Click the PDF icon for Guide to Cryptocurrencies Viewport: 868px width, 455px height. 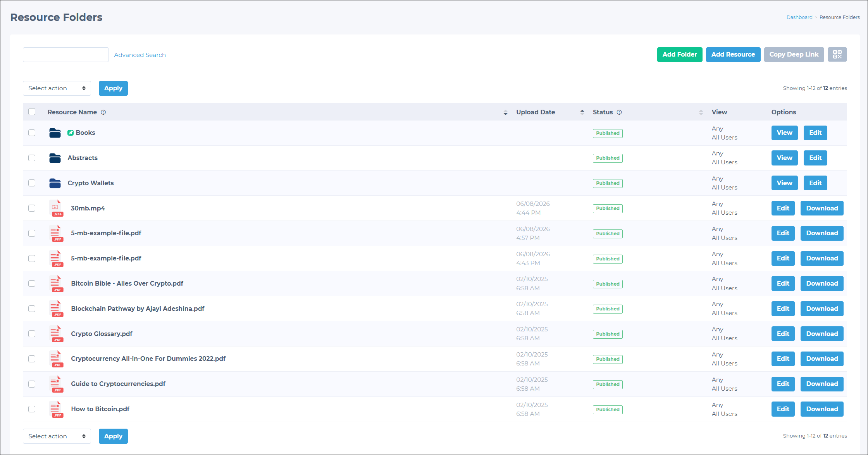[x=57, y=384]
